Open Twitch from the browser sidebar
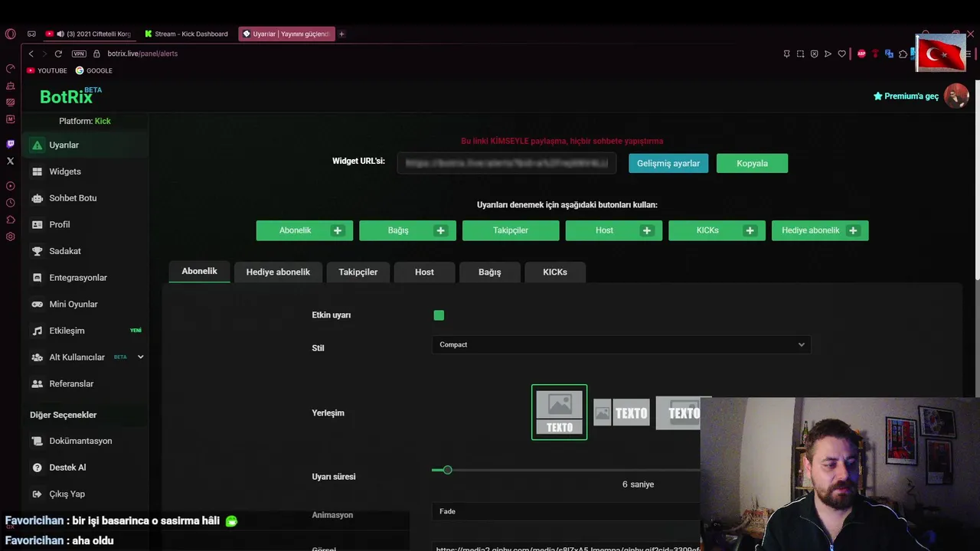Image resolution: width=980 pixels, height=551 pixels. pyautogui.click(x=10, y=144)
